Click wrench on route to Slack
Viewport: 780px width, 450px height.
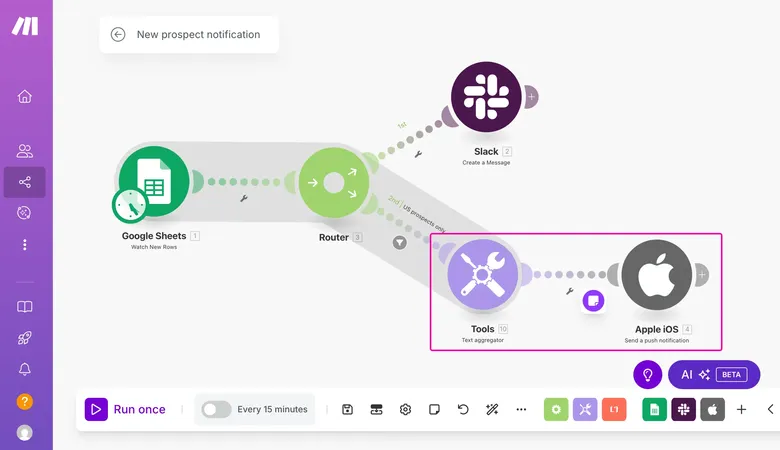(x=418, y=154)
